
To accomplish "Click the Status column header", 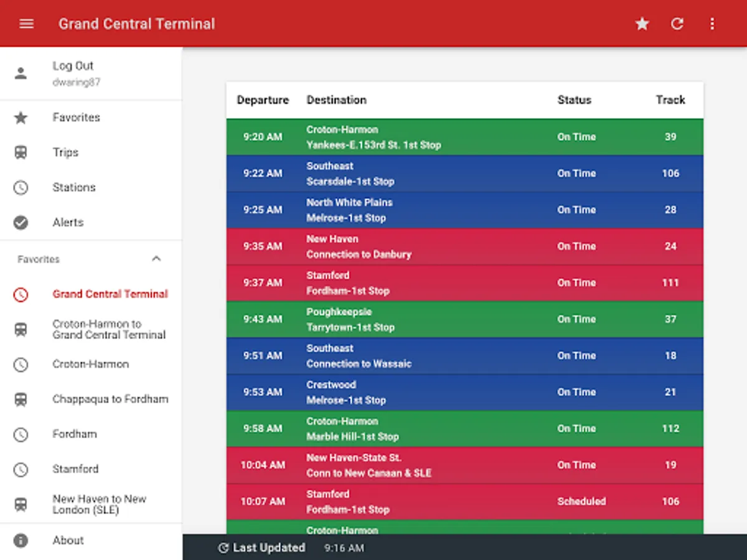I will coord(574,100).
